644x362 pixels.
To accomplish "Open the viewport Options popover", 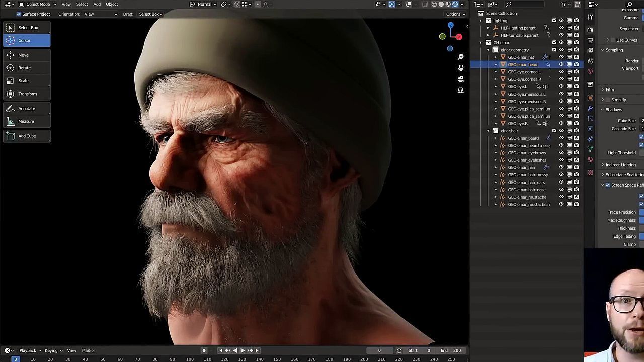I will (x=455, y=14).
